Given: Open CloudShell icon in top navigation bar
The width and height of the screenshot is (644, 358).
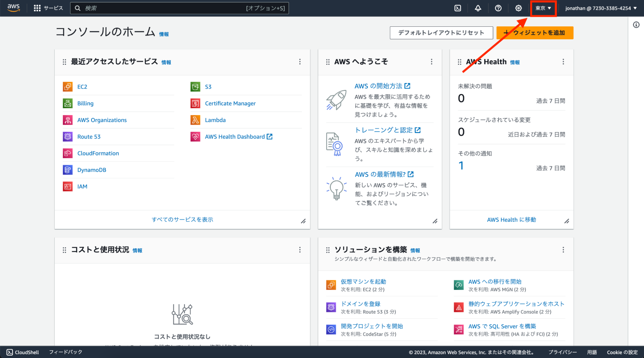Looking at the screenshot, I should coord(457,8).
